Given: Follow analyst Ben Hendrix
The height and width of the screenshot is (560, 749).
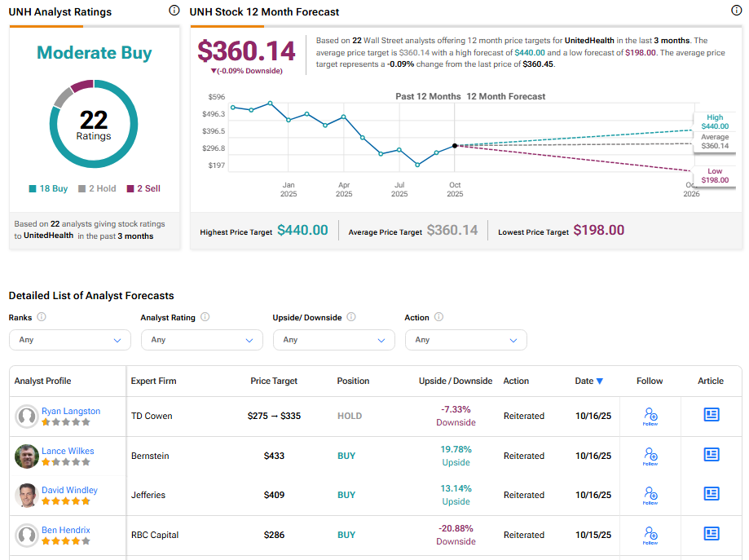Looking at the screenshot, I should click(x=650, y=535).
